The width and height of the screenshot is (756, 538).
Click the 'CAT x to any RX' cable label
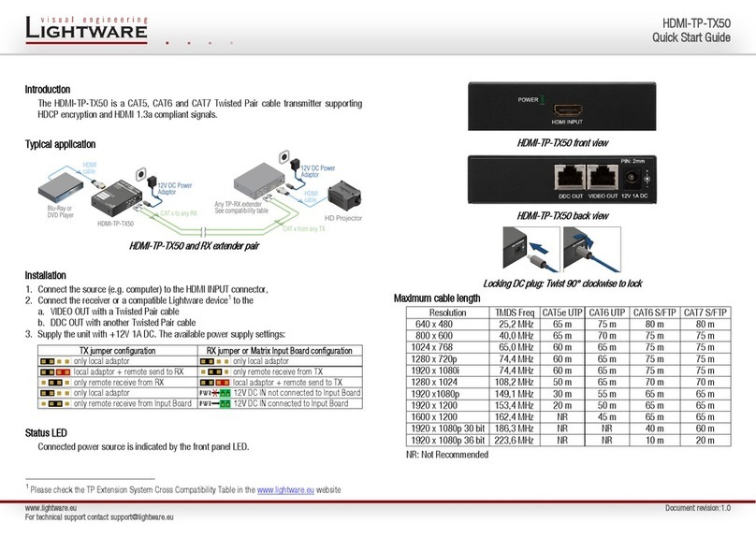pyautogui.click(x=179, y=213)
